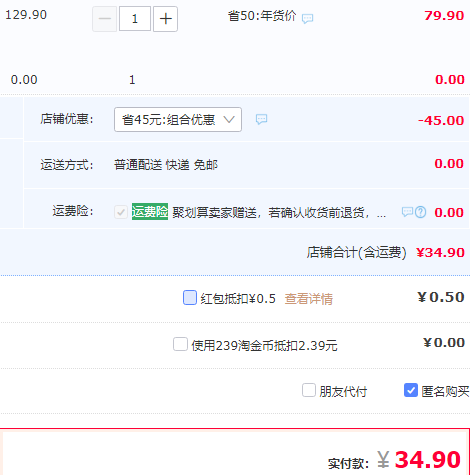Click comment icon next to store discount dropdown
The height and width of the screenshot is (475, 474).
coord(261,119)
